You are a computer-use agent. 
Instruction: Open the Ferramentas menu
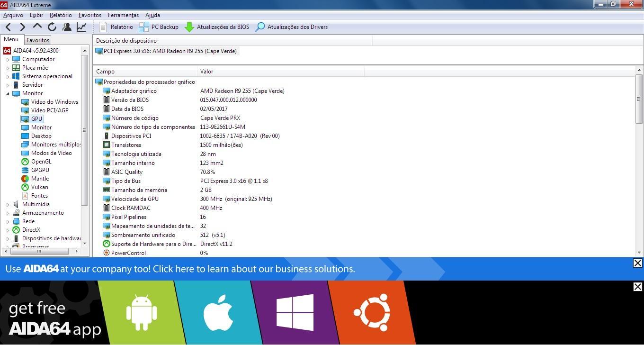(x=123, y=15)
